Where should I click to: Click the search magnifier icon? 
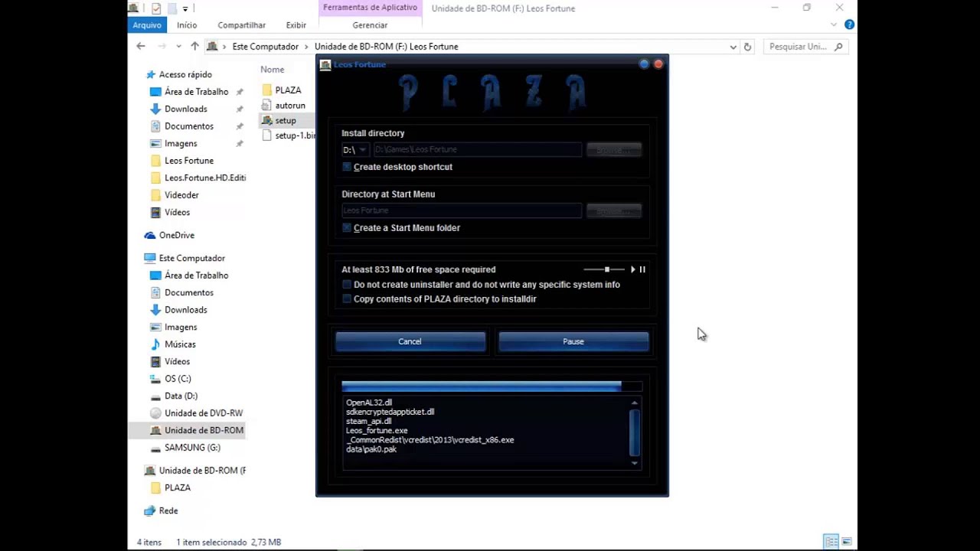click(x=838, y=47)
